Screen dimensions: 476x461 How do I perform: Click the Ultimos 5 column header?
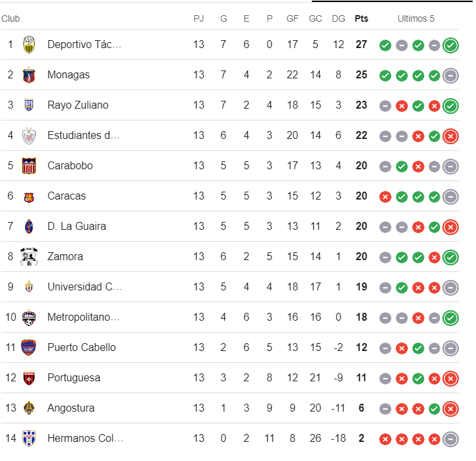tap(416, 18)
